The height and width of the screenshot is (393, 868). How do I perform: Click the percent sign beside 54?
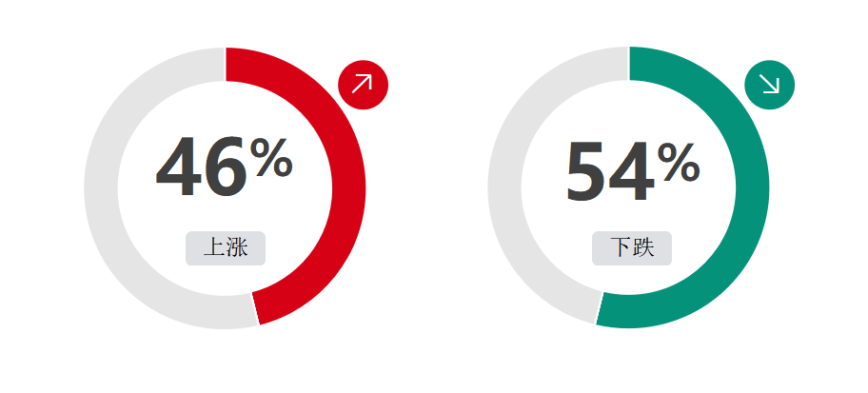tap(679, 163)
